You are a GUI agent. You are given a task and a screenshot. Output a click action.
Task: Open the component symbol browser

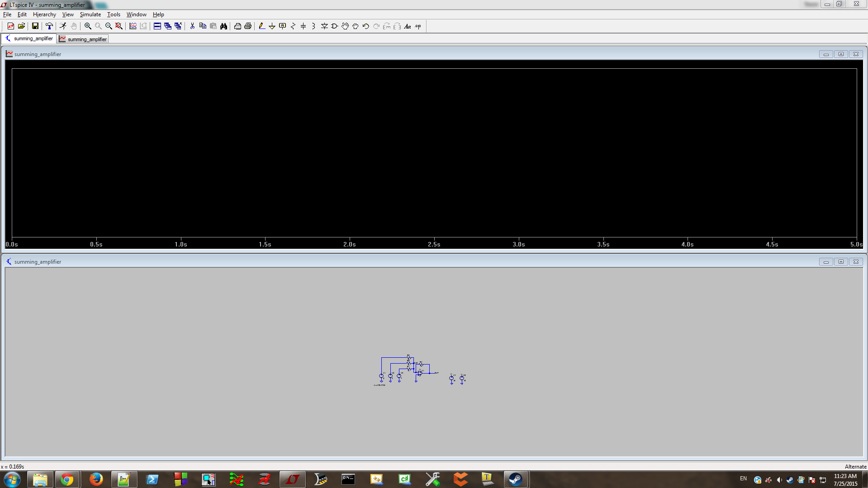[334, 26]
